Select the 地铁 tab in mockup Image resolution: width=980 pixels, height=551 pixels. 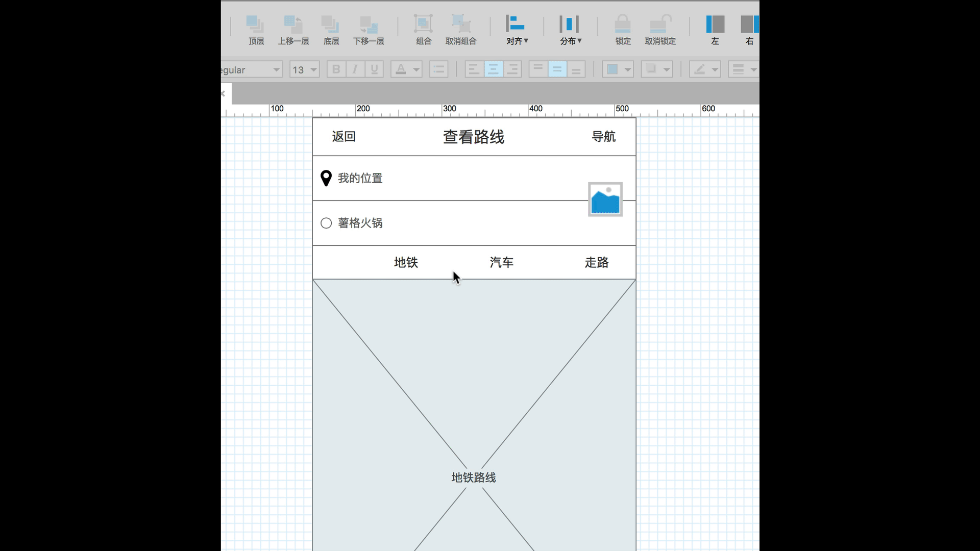pyautogui.click(x=406, y=262)
